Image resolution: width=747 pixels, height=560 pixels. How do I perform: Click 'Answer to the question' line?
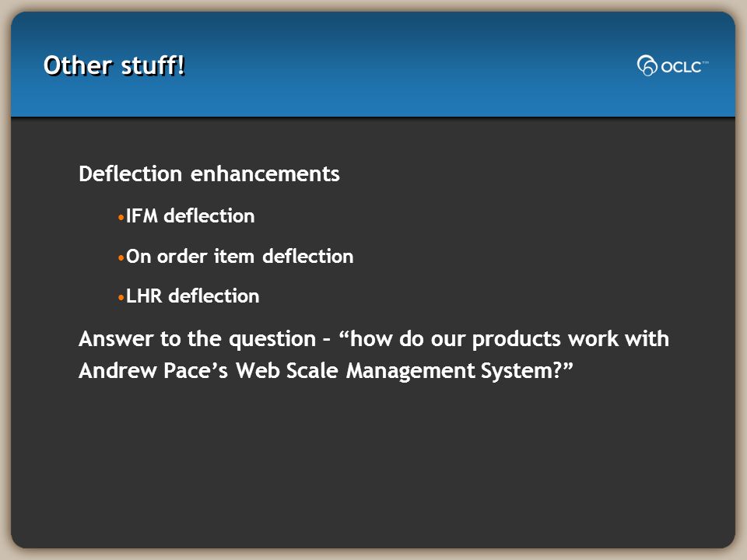coord(373,339)
